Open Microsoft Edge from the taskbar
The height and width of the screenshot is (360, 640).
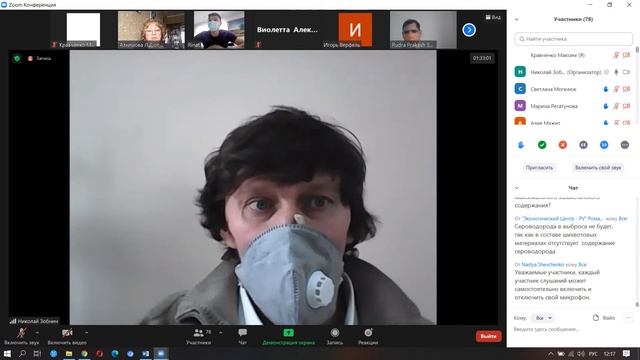click(x=115, y=353)
